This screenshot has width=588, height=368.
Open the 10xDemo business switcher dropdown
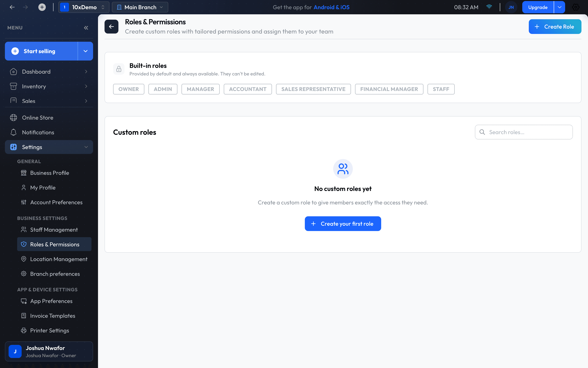(x=84, y=7)
